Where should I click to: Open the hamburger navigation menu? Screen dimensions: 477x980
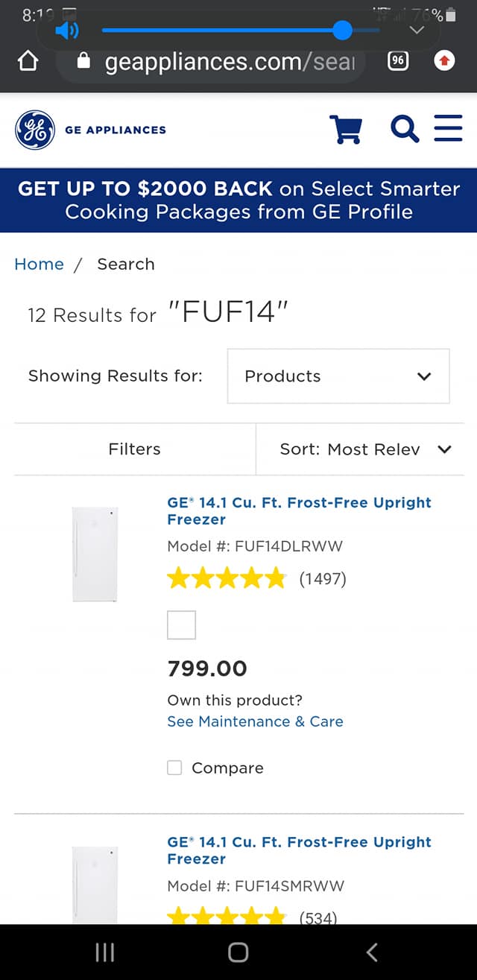coord(448,130)
